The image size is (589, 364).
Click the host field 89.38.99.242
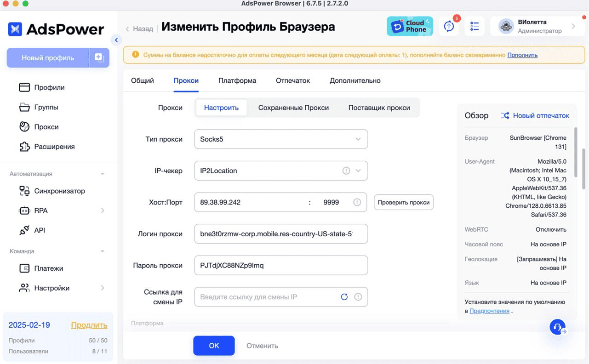coord(251,202)
